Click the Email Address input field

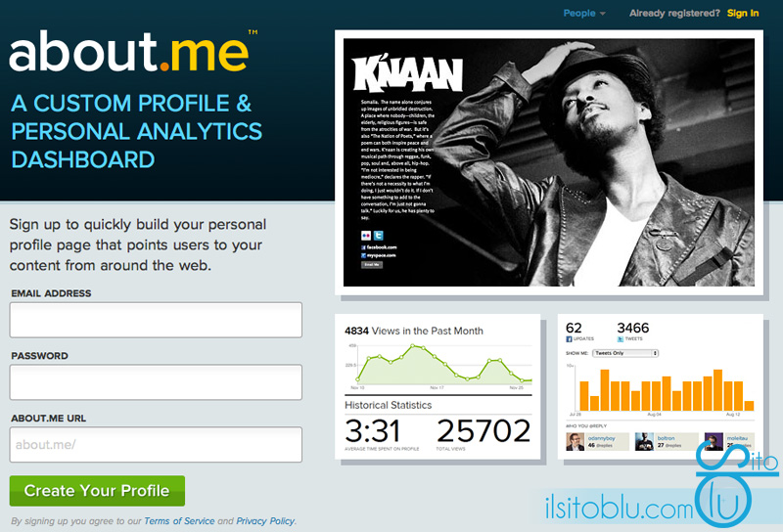tap(156, 320)
